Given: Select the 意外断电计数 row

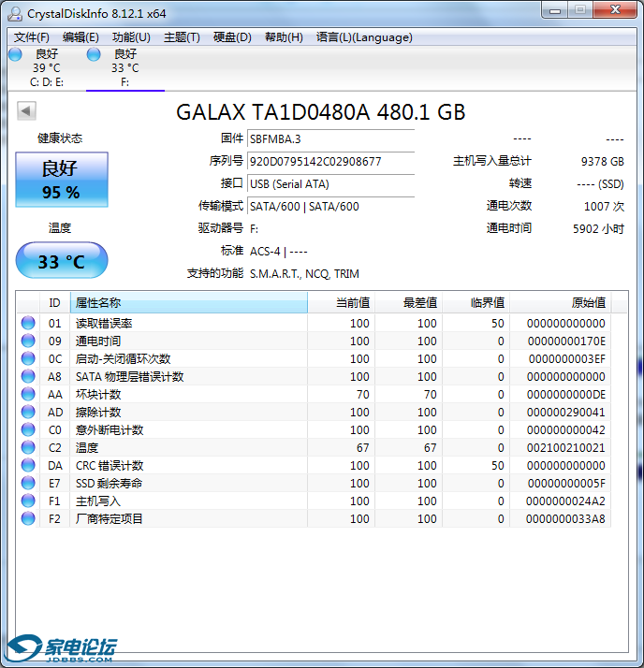Looking at the screenshot, I should coord(314,429).
